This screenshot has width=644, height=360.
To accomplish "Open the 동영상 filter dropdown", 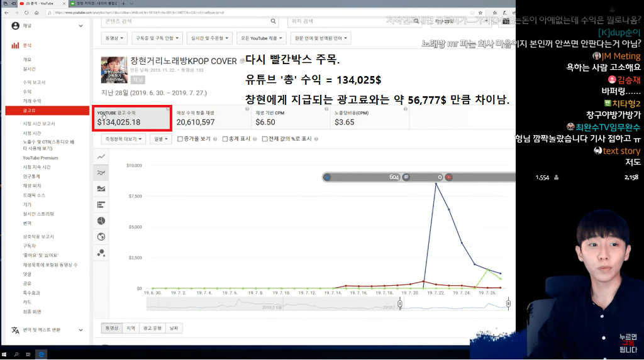I will click(114, 38).
